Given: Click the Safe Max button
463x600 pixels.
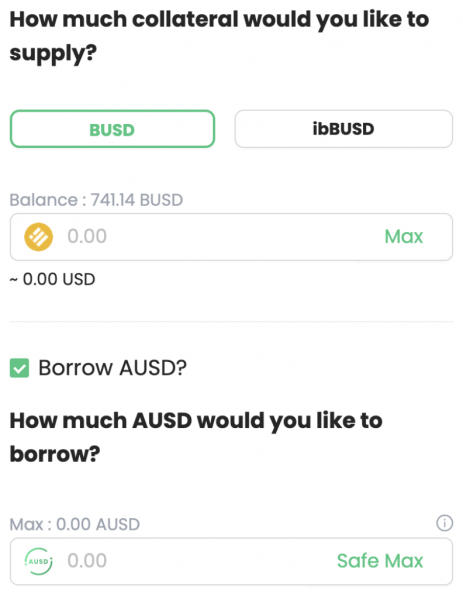Looking at the screenshot, I should tap(380, 561).
